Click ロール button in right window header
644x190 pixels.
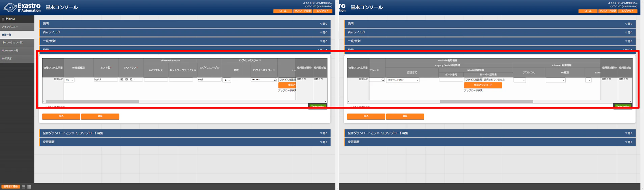click(x=588, y=11)
